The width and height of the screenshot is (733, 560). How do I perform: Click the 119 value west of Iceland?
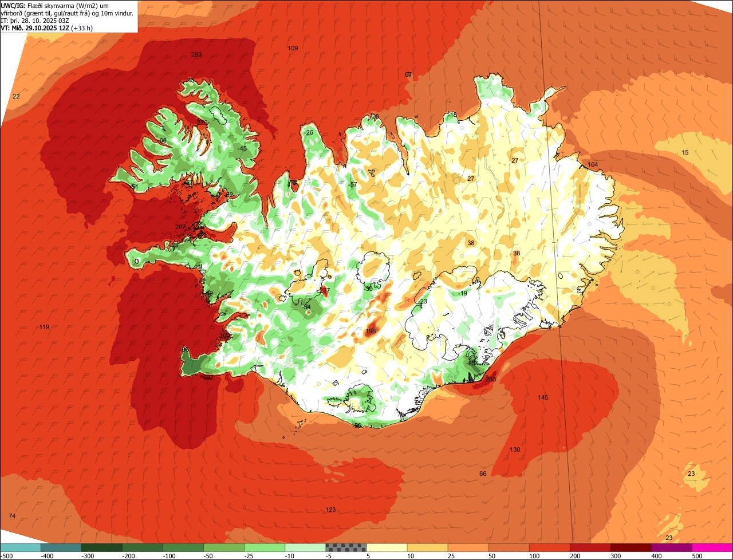click(44, 327)
